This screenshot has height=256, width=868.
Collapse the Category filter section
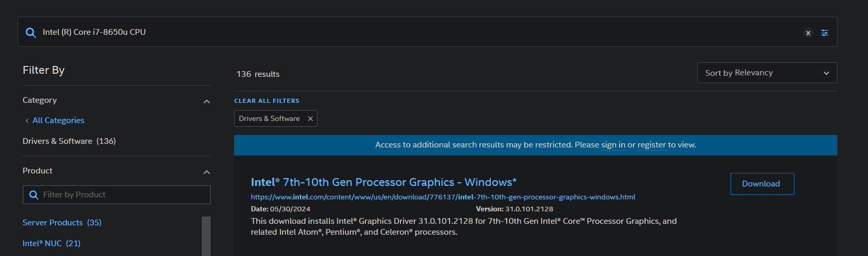[206, 101]
